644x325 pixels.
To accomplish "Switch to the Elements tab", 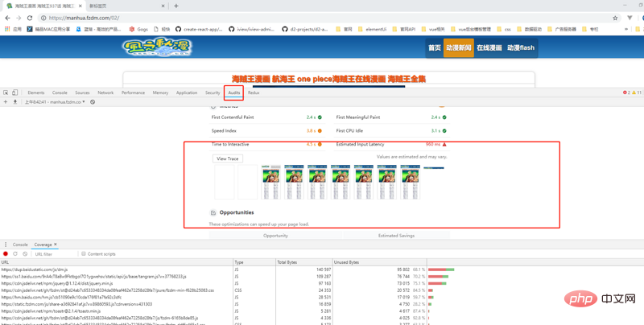I will tap(36, 93).
